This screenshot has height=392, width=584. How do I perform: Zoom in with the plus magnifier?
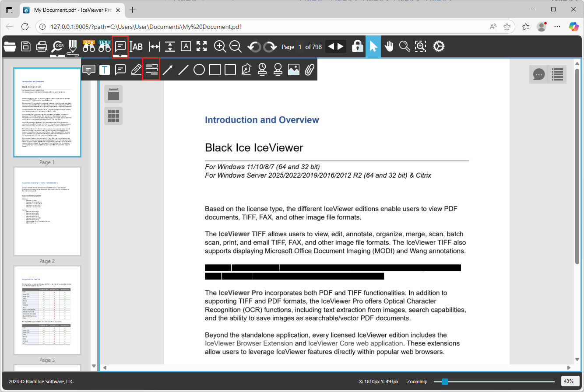220,46
